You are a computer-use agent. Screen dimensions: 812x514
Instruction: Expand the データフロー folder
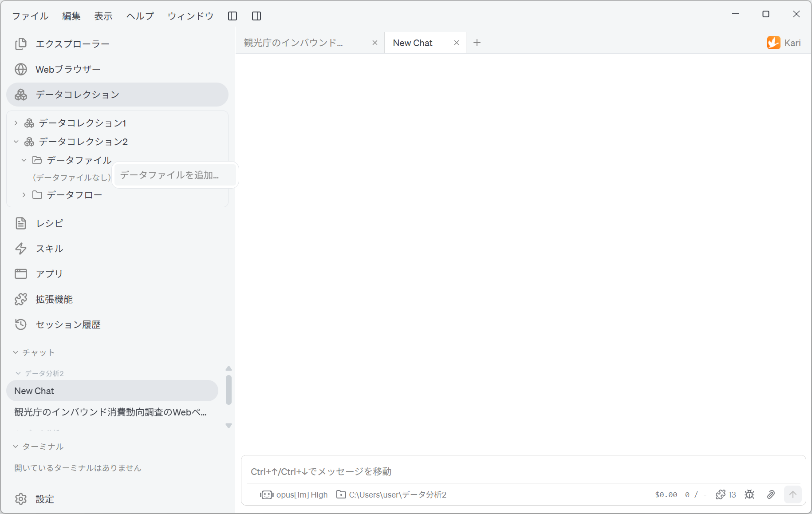click(x=24, y=195)
